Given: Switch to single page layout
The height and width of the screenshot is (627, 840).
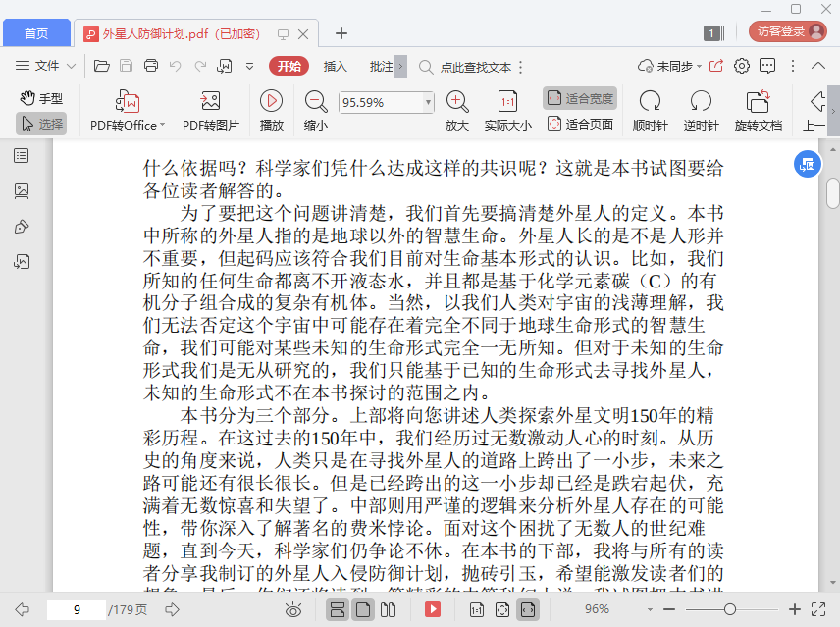Looking at the screenshot, I should [363, 610].
